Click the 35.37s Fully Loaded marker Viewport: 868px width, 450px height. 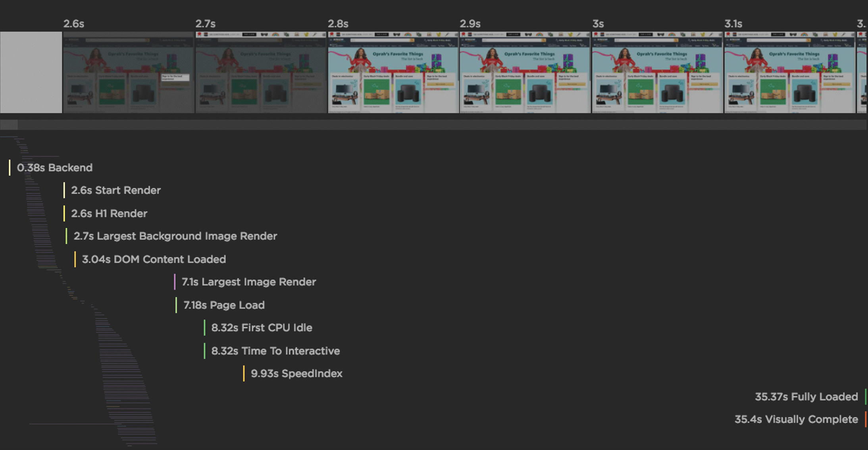coord(806,397)
